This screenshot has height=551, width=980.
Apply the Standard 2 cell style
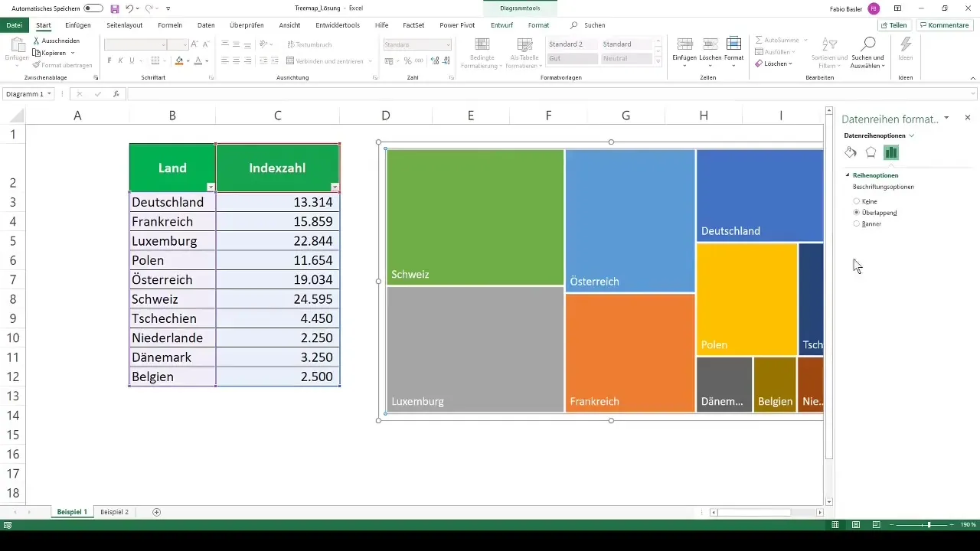(x=573, y=44)
